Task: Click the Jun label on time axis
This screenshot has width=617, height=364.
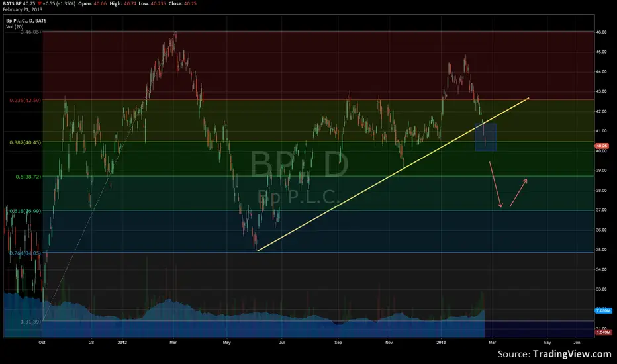Action: pyautogui.click(x=577, y=343)
